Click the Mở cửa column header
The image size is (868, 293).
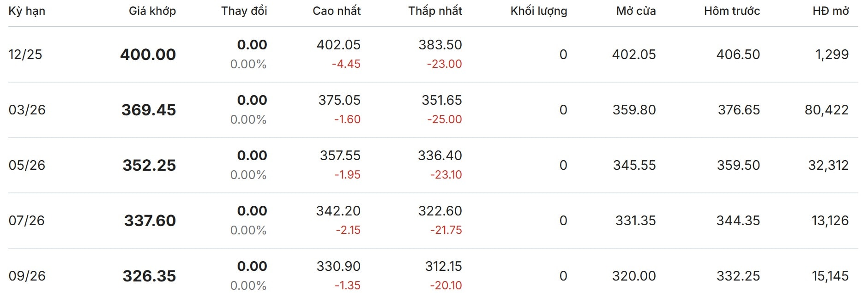click(636, 11)
